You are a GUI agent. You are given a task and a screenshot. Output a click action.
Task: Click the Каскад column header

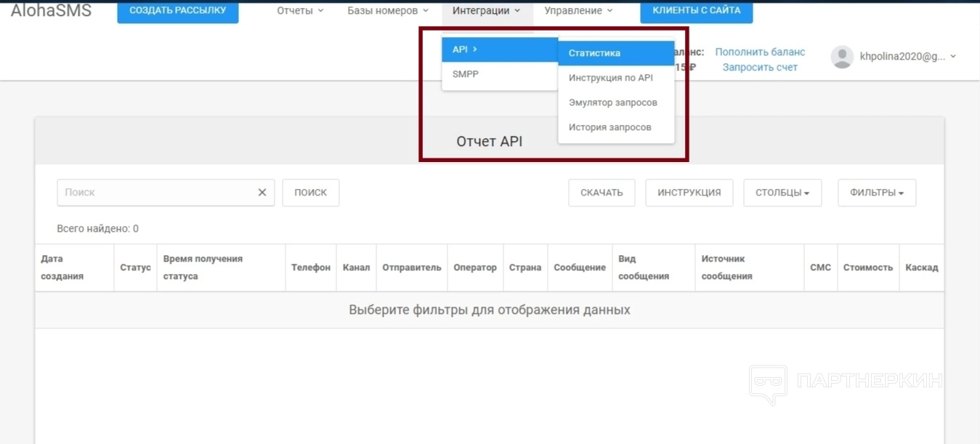click(922, 267)
